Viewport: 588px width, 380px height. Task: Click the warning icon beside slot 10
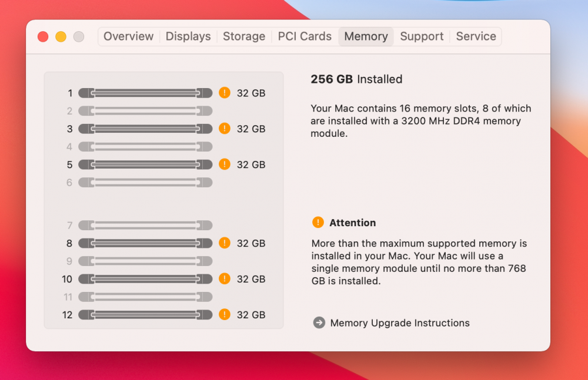(x=224, y=279)
